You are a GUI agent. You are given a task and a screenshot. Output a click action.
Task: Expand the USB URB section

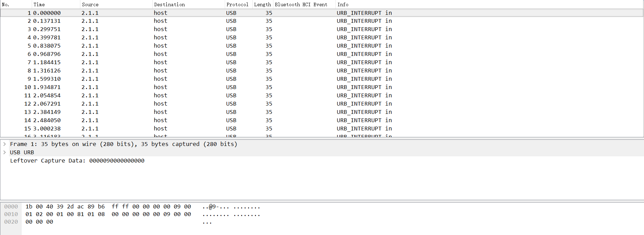tap(4, 153)
